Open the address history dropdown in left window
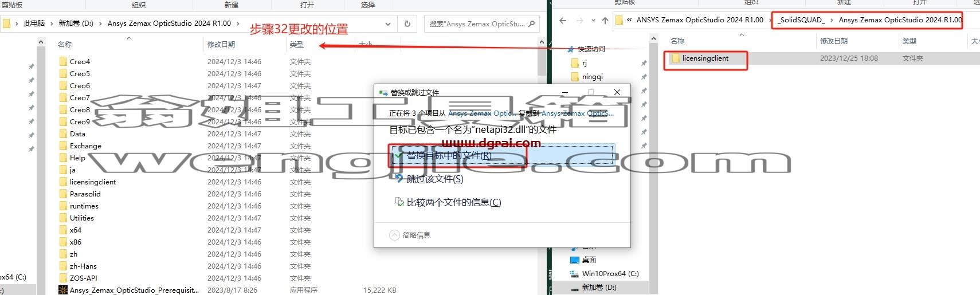The width and height of the screenshot is (980, 295). click(x=388, y=24)
